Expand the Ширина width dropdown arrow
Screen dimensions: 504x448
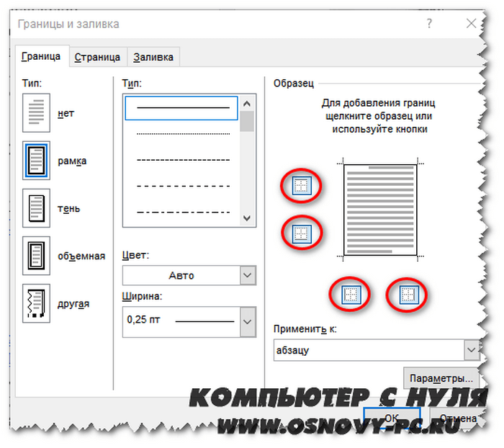pyautogui.click(x=248, y=322)
